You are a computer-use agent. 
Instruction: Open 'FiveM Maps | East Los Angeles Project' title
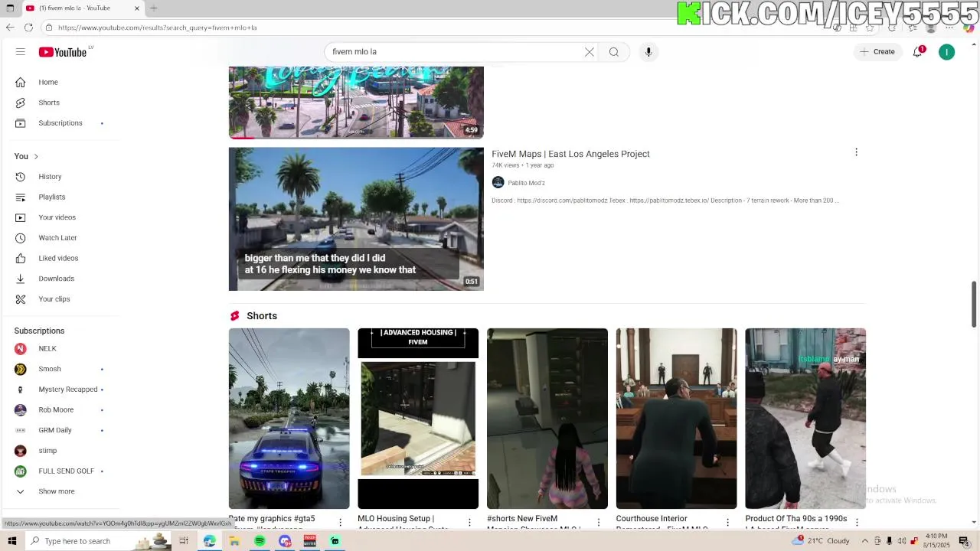(x=570, y=154)
